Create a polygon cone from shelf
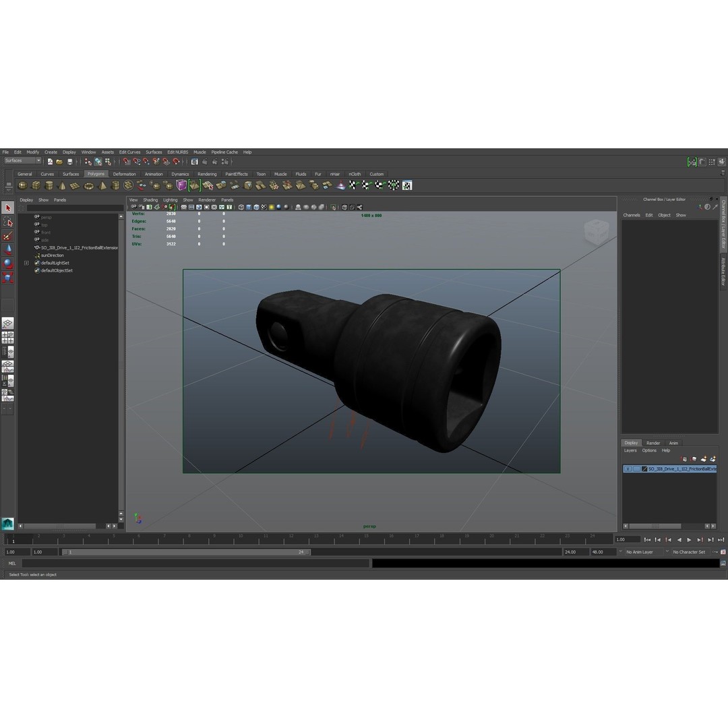 tap(62, 185)
